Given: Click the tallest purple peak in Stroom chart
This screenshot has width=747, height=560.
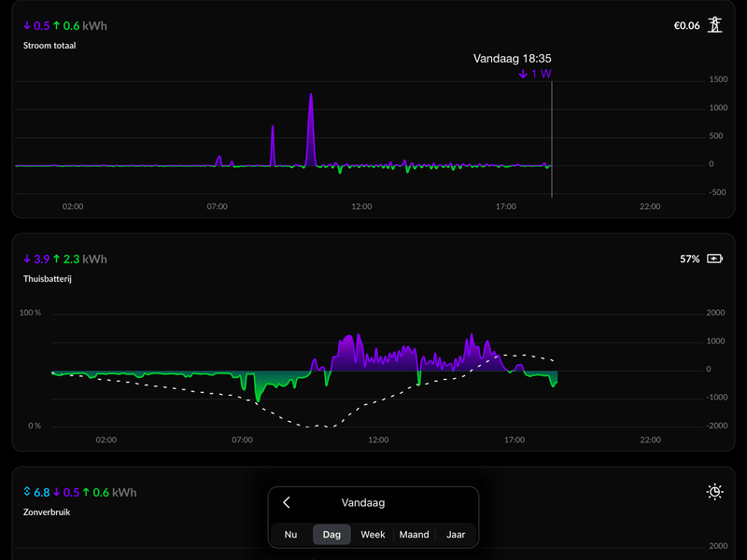Looking at the screenshot, I should (x=311, y=129).
